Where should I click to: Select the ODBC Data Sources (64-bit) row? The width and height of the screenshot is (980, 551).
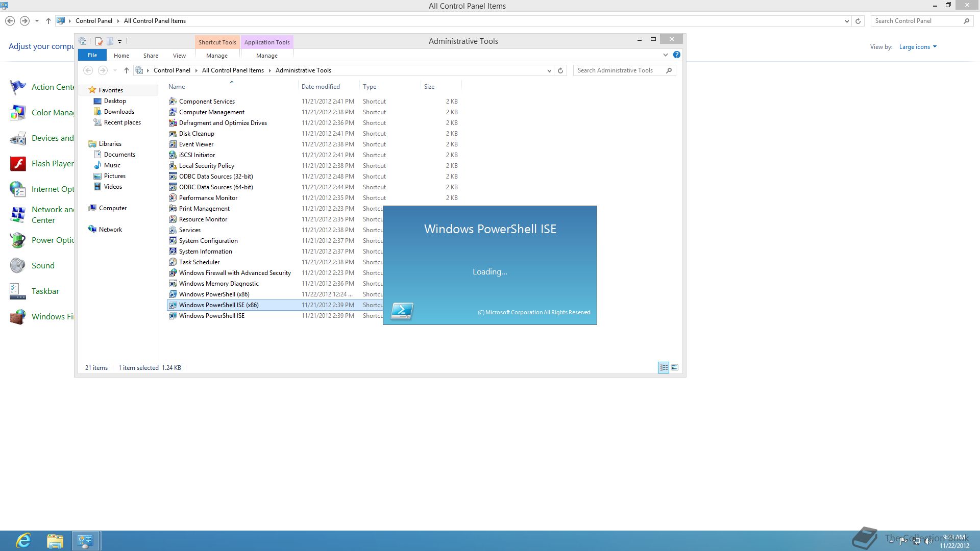click(313, 187)
